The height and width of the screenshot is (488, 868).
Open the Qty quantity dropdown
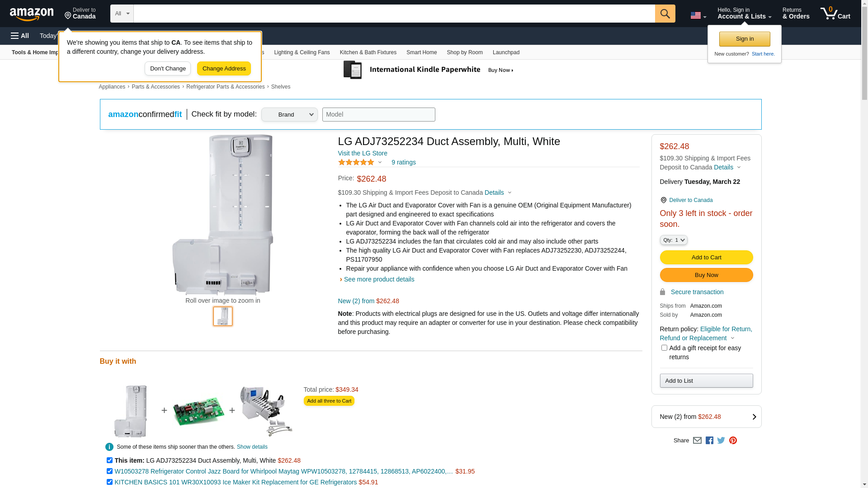[673, 240]
